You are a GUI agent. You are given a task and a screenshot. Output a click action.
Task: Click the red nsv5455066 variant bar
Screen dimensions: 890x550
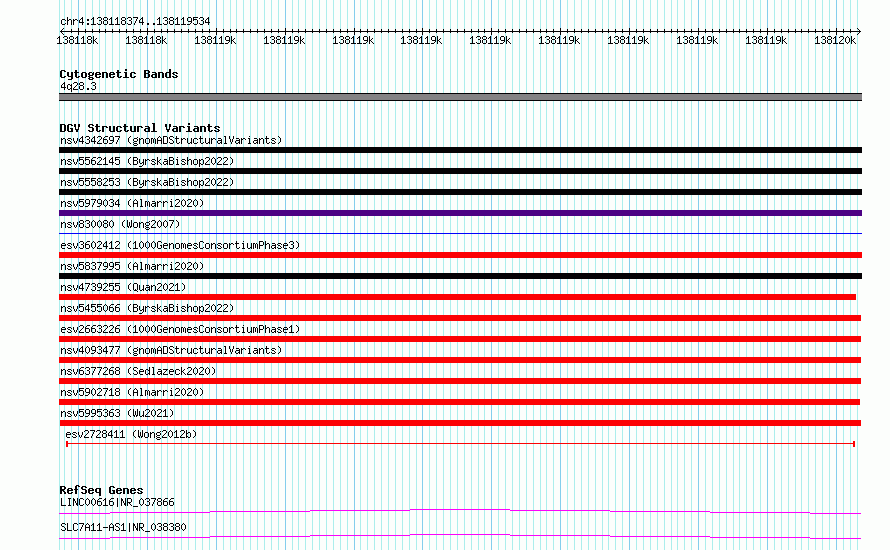coord(460,318)
